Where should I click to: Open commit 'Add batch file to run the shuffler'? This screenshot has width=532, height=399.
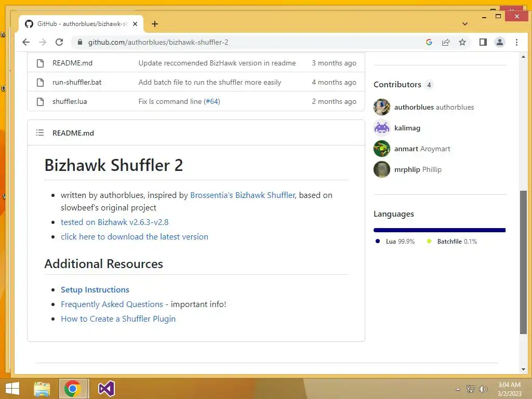(x=210, y=83)
